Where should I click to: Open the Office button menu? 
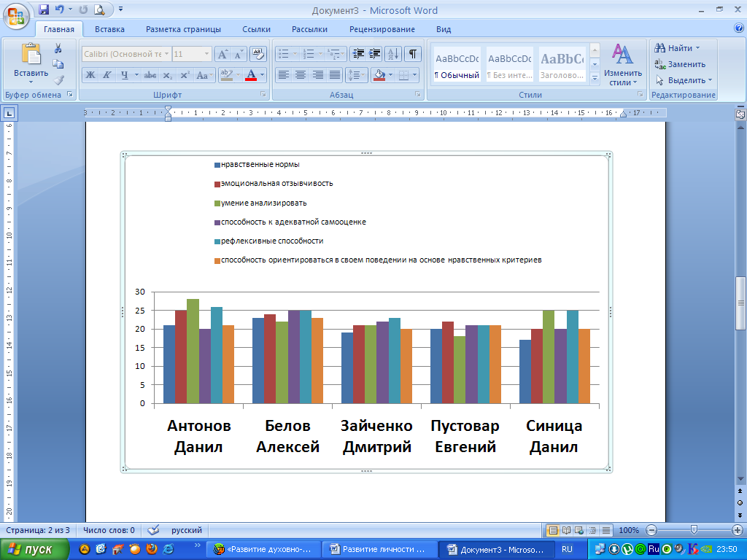pos(16,16)
